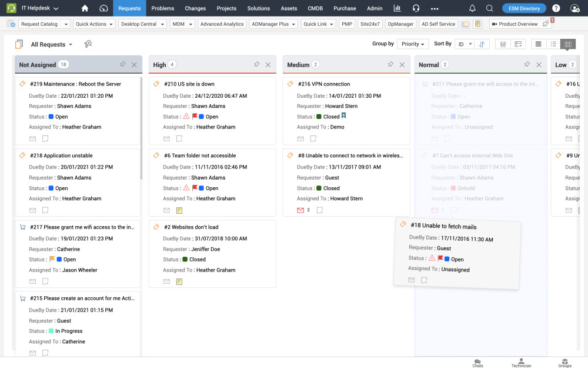Open Product Overview
The height and width of the screenshot is (368, 588).
tap(520, 24)
